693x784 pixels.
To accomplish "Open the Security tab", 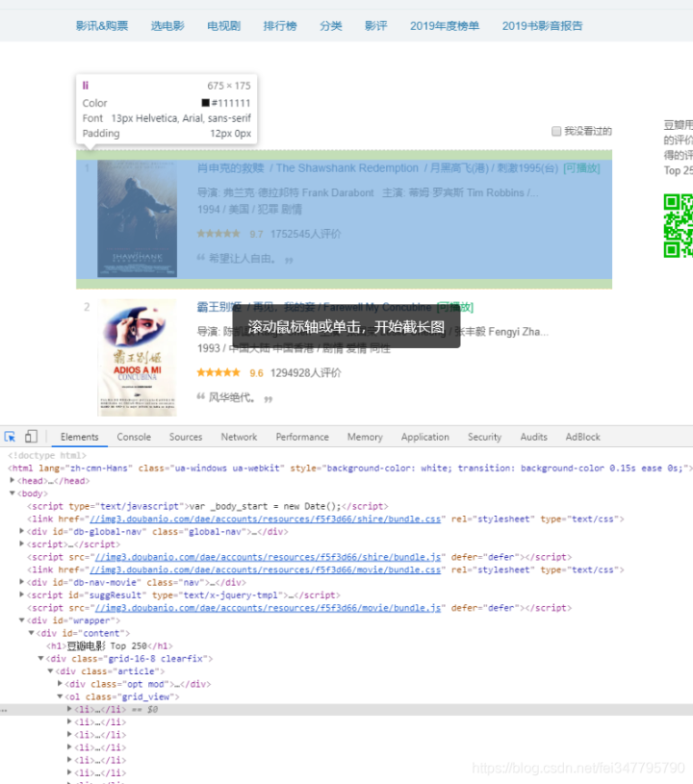I will 484,437.
